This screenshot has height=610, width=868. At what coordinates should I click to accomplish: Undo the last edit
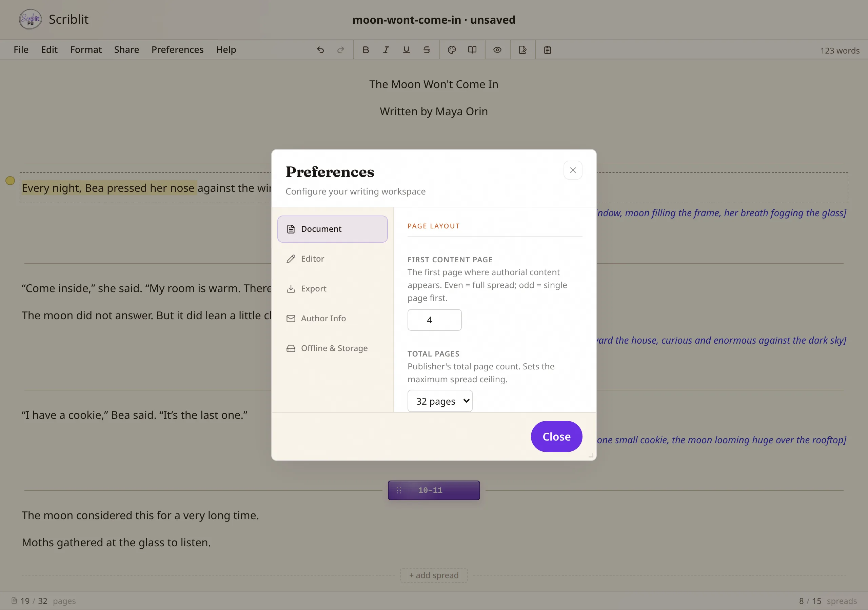click(320, 50)
